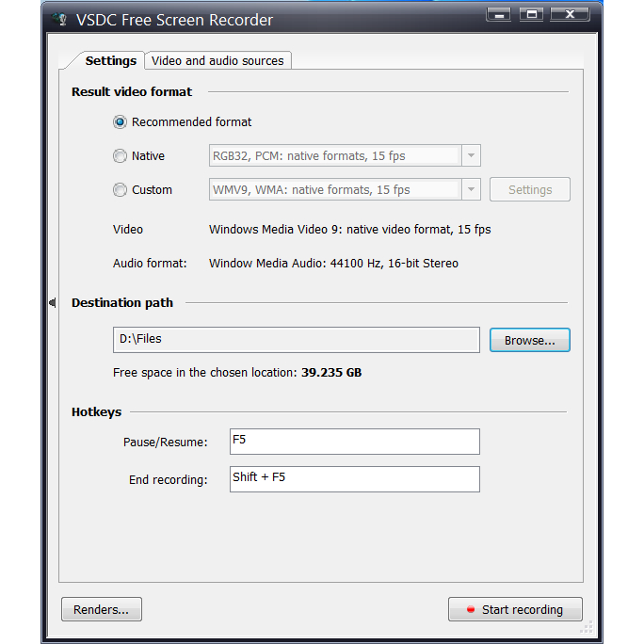This screenshot has height=644, width=644.
Task: Switch to the Settings tab
Action: tap(110, 61)
